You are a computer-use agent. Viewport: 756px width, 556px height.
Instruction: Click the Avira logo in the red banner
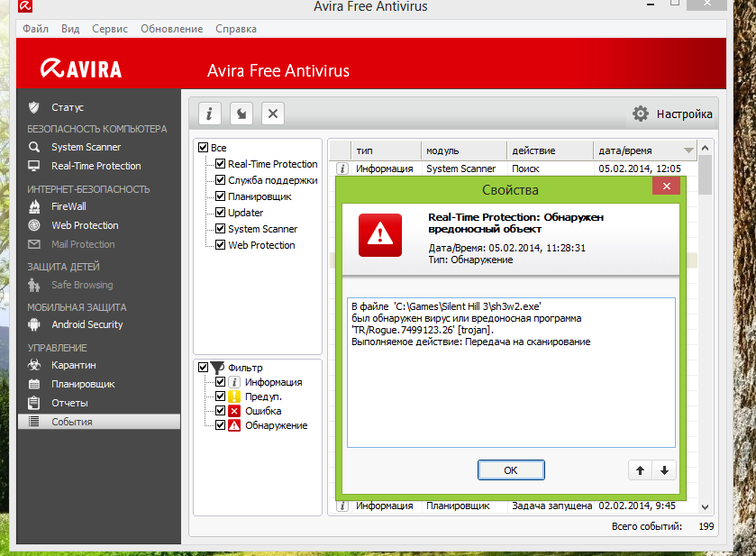81,68
